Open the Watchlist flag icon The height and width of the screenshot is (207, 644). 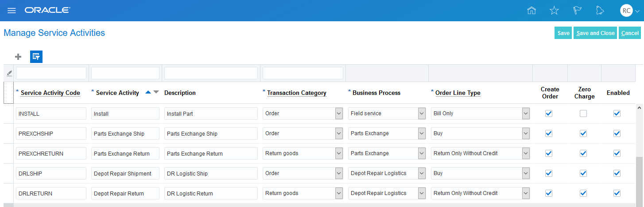click(577, 10)
